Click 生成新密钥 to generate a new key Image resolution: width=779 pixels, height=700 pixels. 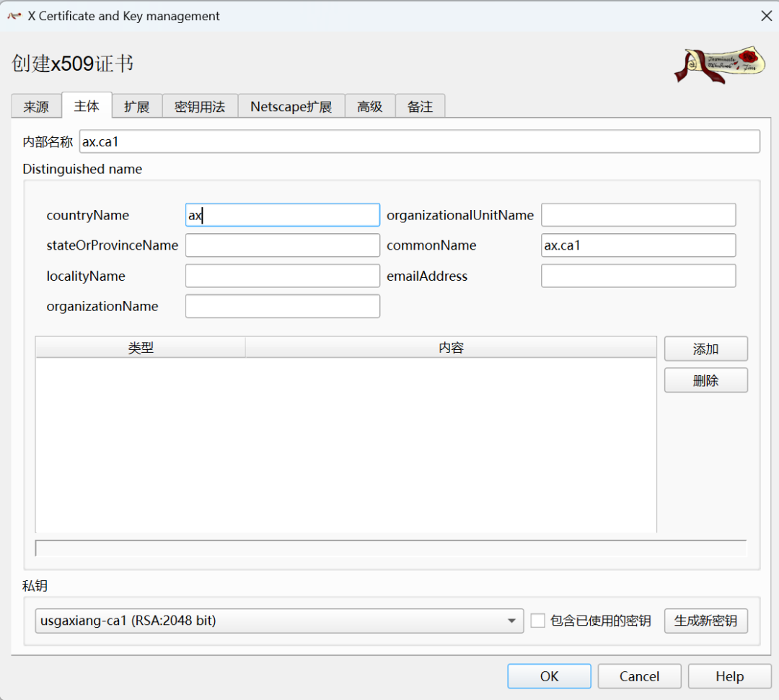click(x=706, y=621)
